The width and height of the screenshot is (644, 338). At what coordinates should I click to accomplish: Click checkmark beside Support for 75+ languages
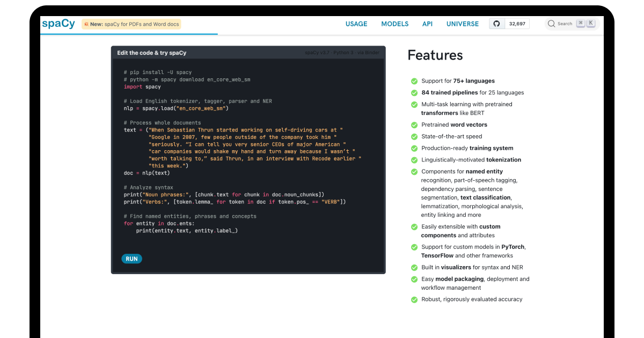coord(414,81)
